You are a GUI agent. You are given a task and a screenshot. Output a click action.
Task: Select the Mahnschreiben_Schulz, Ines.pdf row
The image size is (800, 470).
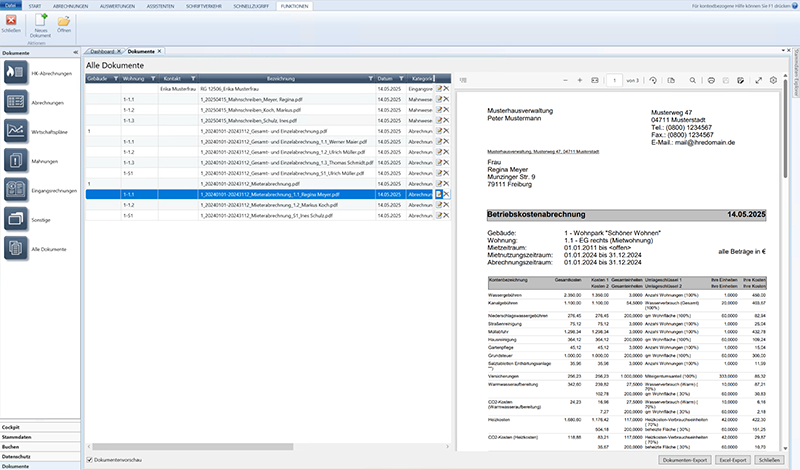point(268,120)
